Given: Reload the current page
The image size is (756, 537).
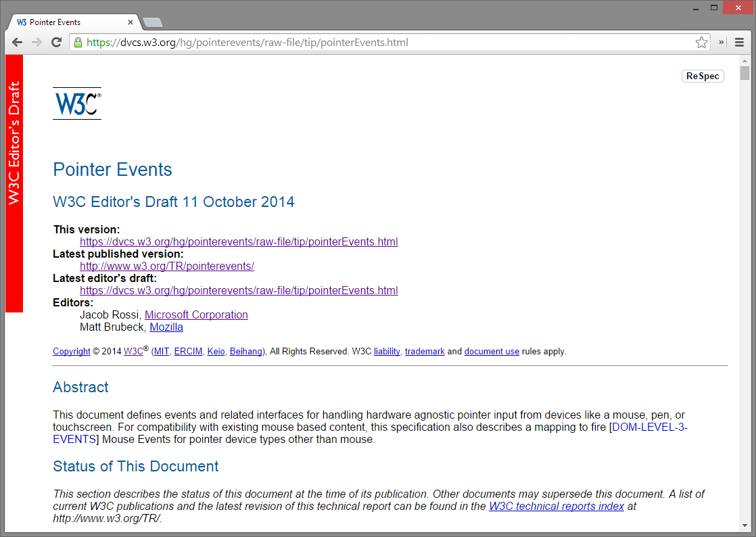Looking at the screenshot, I should coord(56,42).
